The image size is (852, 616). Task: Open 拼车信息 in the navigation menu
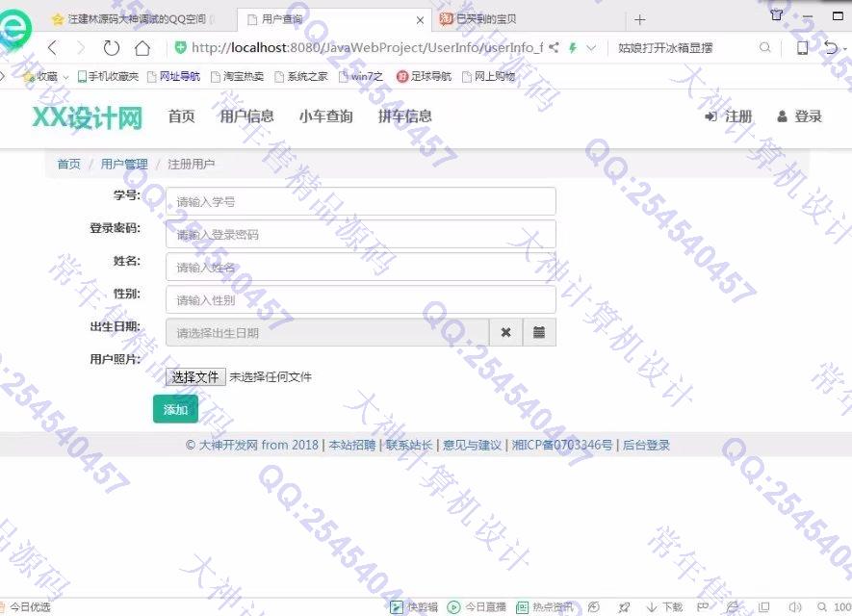pyautogui.click(x=404, y=116)
